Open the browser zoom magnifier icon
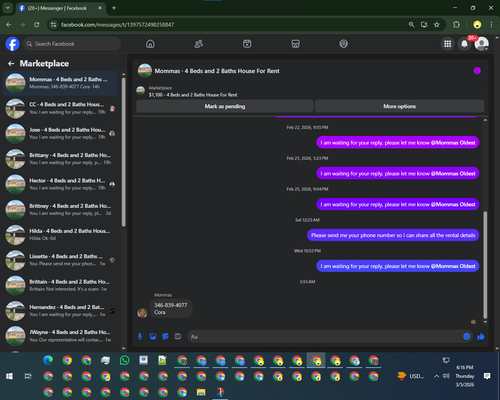 pos(411,25)
